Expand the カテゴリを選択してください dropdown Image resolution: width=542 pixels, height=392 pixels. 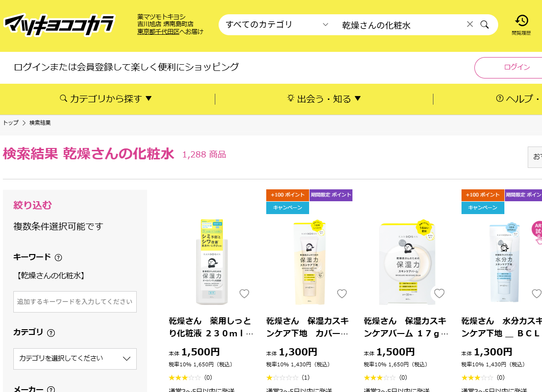click(x=75, y=359)
